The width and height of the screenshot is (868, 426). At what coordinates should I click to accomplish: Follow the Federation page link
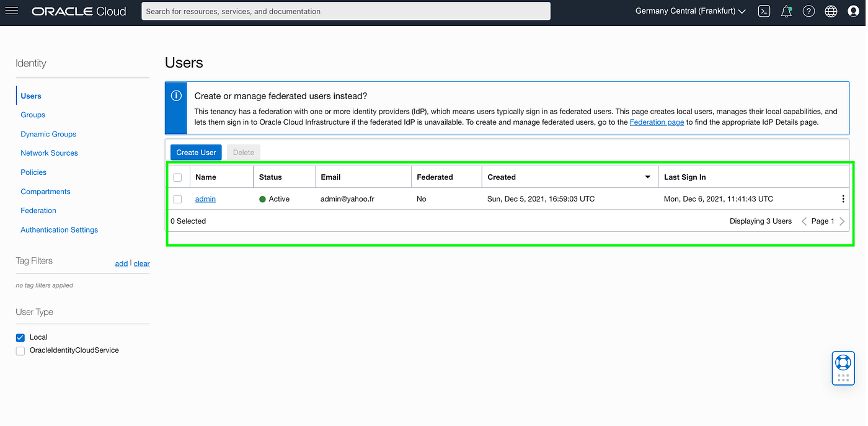pos(657,122)
